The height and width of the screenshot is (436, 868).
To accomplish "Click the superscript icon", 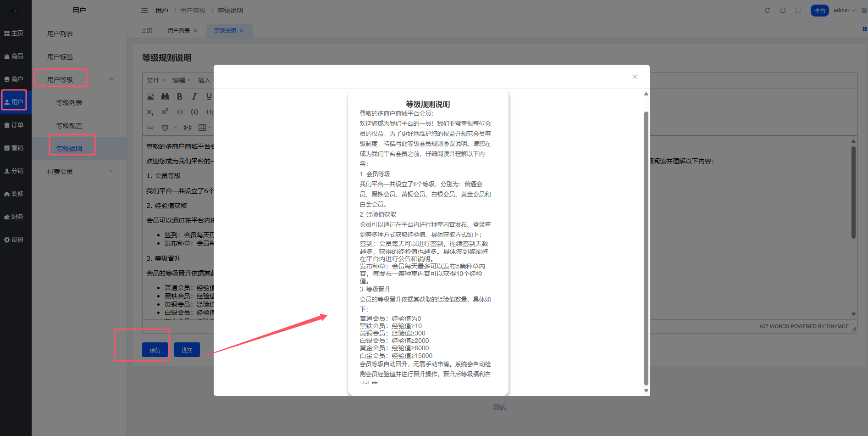I will (x=165, y=112).
